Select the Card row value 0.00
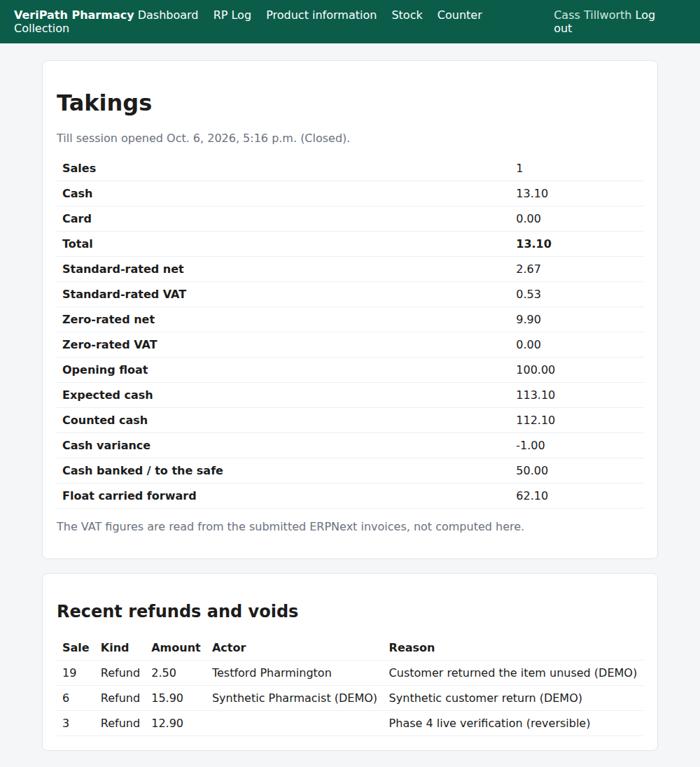Image resolution: width=700 pixels, height=767 pixels. pos(528,218)
